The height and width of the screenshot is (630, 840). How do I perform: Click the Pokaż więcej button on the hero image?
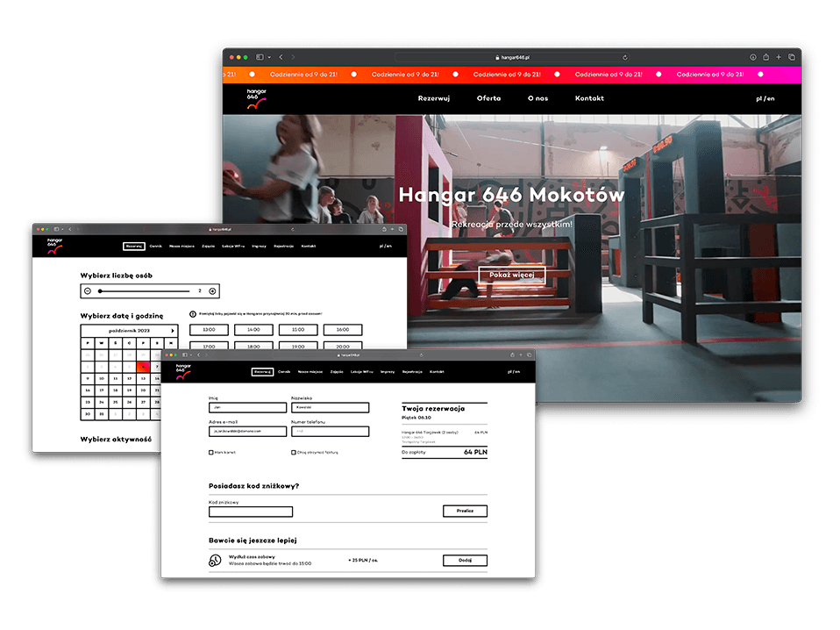tap(511, 275)
